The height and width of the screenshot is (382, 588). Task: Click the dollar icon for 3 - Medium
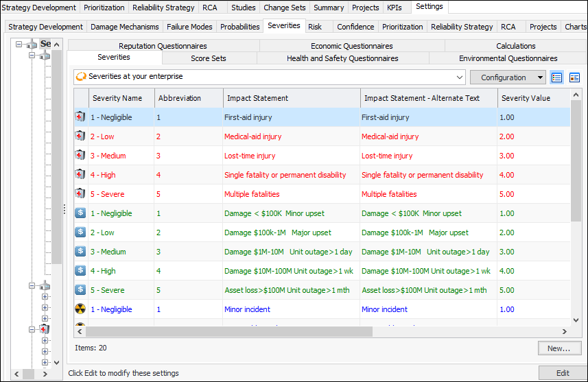pyautogui.click(x=80, y=252)
